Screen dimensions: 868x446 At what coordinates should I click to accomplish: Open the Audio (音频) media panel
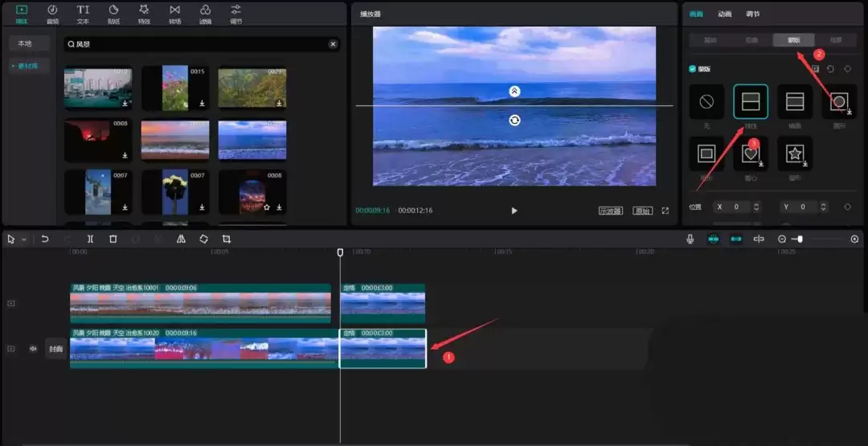52,13
